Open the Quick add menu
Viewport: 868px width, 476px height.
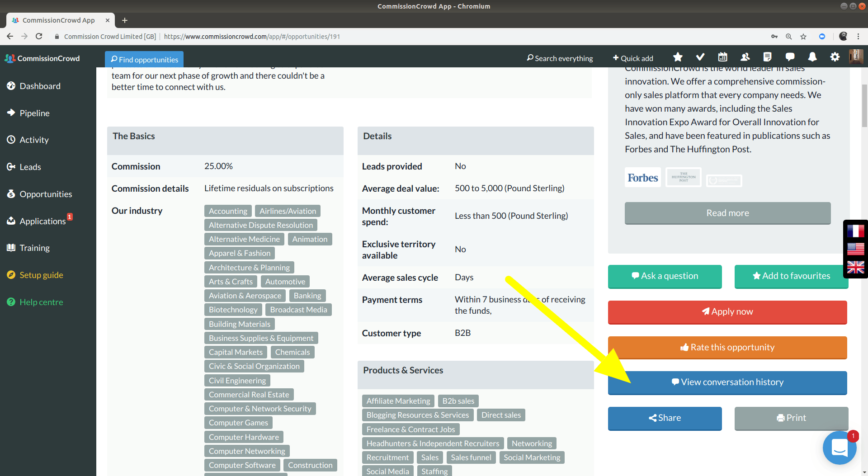(x=633, y=58)
